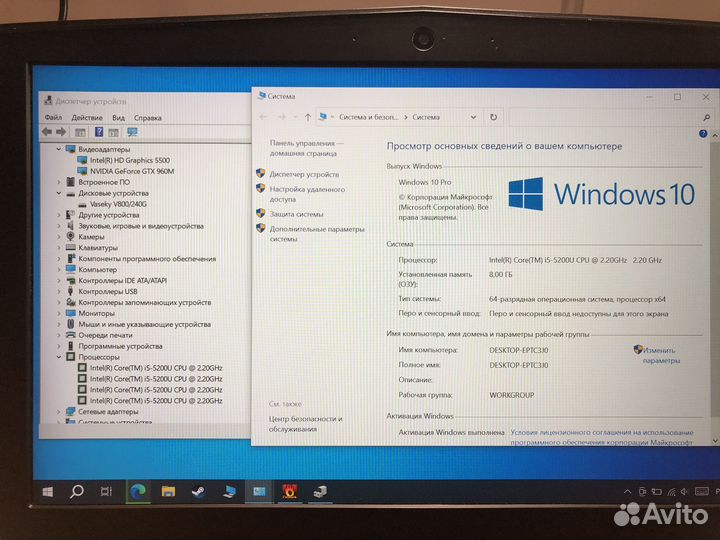Screen dimensions: 720x540
Task: Collapse the Видеоадаптеры node
Action: point(59,149)
